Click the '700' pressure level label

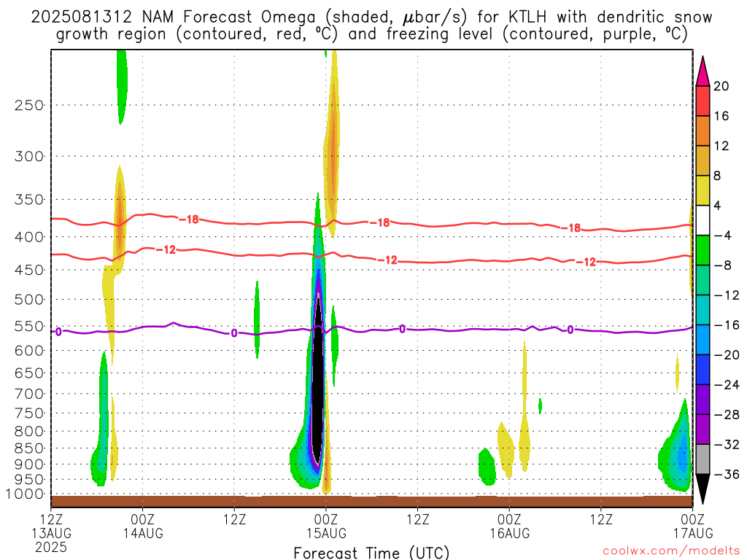point(29,394)
